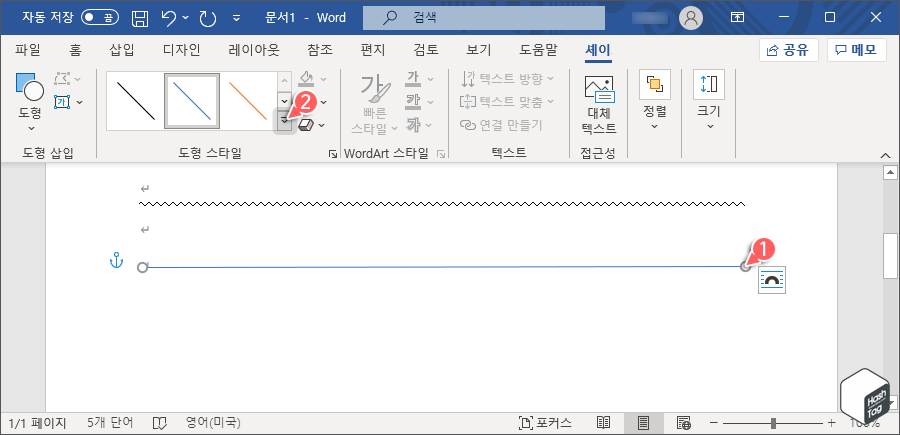Click 영어(미국) language indicator
The height and width of the screenshot is (435, 900).
(x=213, y=424)
